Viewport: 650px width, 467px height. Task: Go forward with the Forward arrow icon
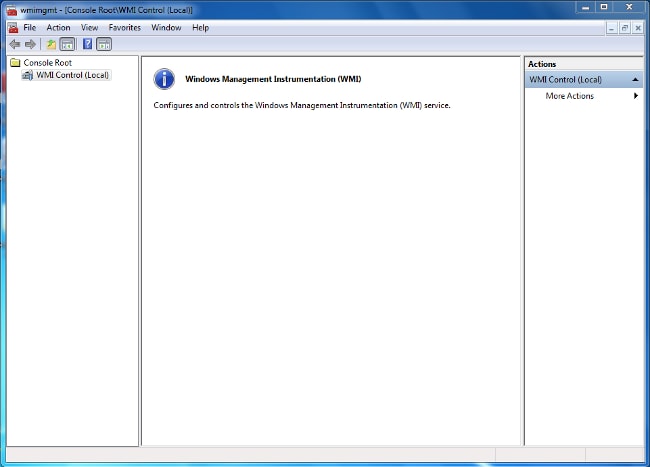click(x=30, y=44)
